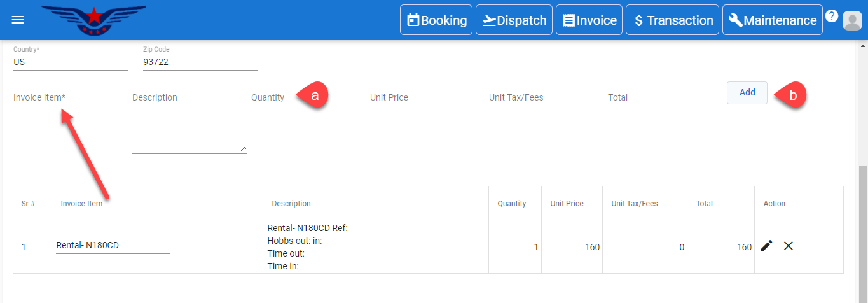Edit the Rental- N180CD line item
The height and width of the screenshot is (303, 868).
click(766, 246)
